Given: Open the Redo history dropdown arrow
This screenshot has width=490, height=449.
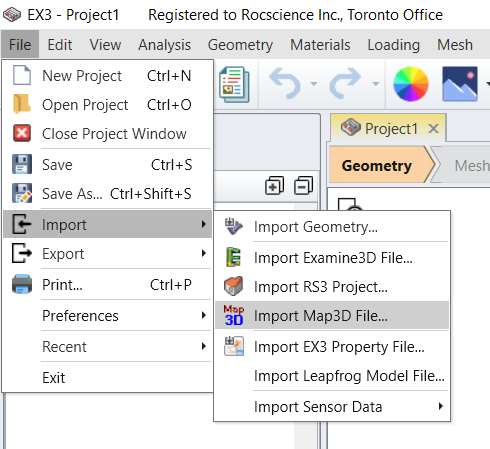Looking at the screenshot, I should [376, 84].
